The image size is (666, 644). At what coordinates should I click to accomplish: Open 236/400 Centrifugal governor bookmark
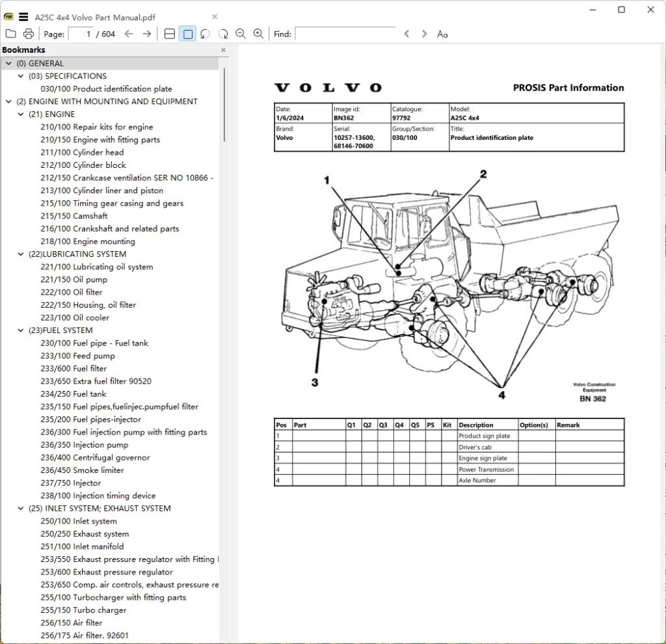[x=95, y=457]
